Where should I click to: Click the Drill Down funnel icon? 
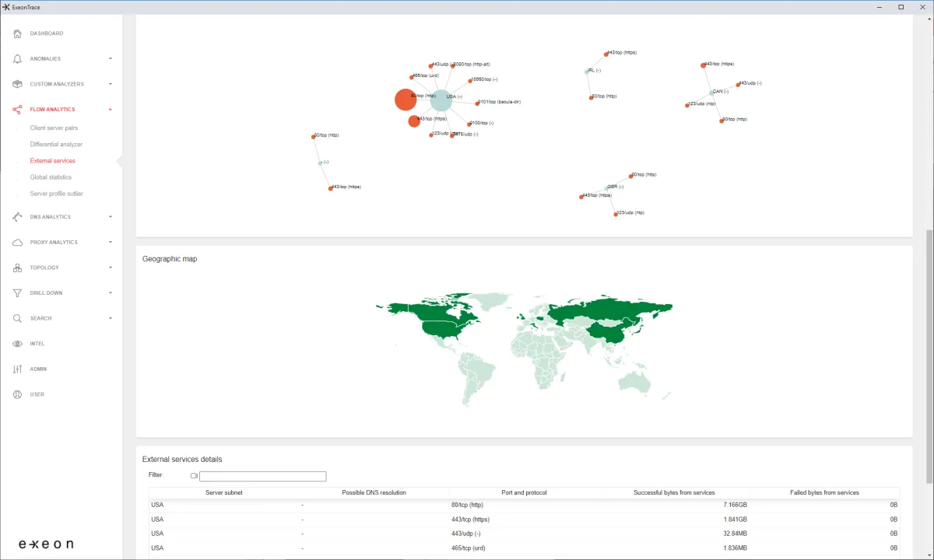pos(17,293)
